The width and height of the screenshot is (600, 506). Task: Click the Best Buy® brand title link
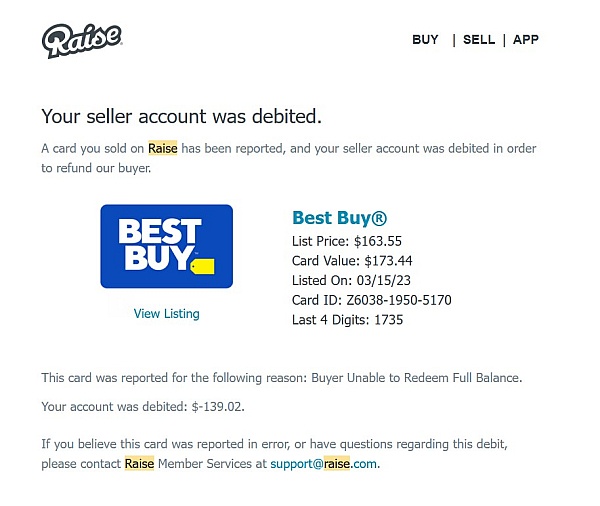[x=339, y=218]
